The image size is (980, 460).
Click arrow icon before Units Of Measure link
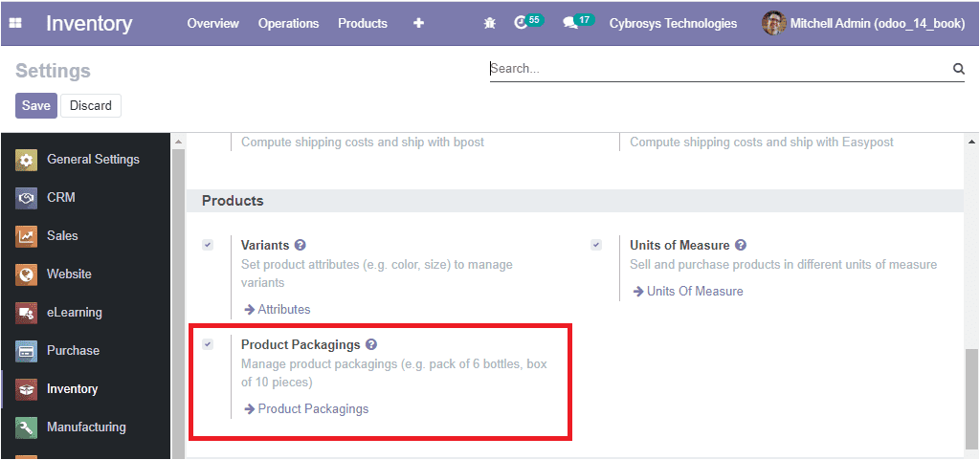638,292
